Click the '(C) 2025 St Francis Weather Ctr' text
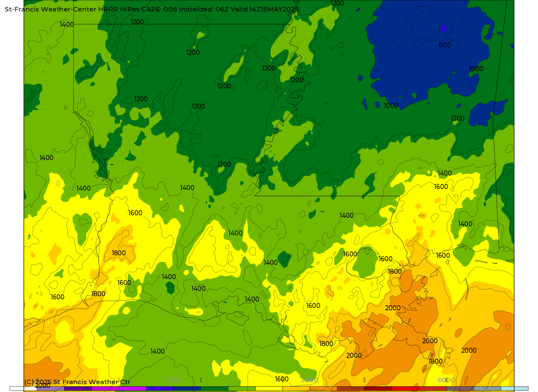The height and width of the screenshot is (392, 538). [77, 382]
